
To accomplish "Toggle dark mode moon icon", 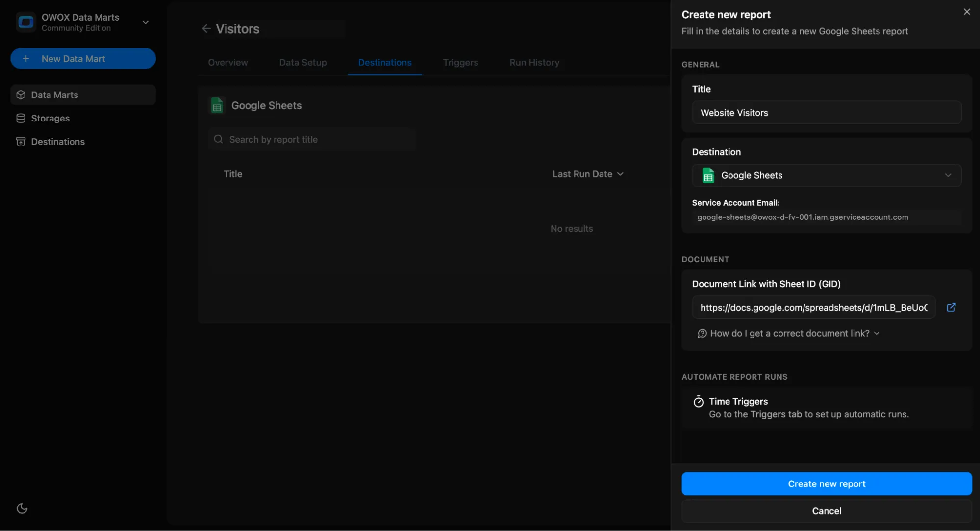I will pos(22,508).
